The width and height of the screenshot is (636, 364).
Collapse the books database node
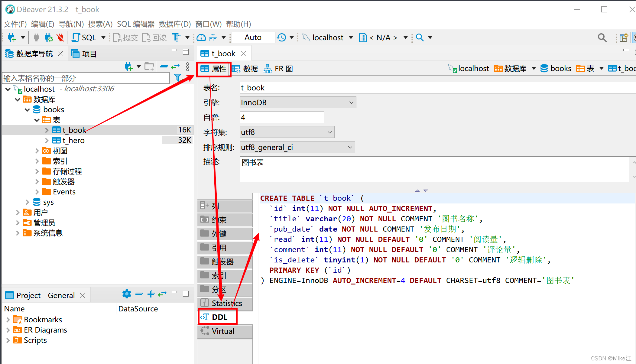coord(27,110)
